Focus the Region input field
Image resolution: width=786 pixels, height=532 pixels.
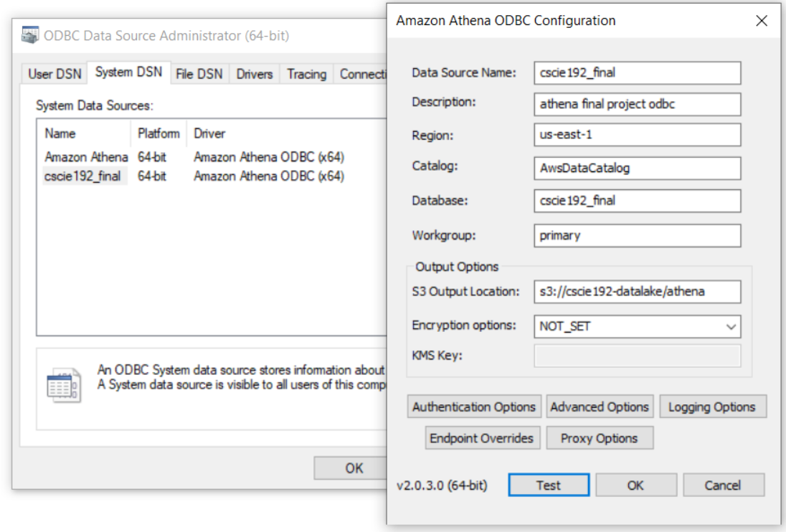[637, 135]
